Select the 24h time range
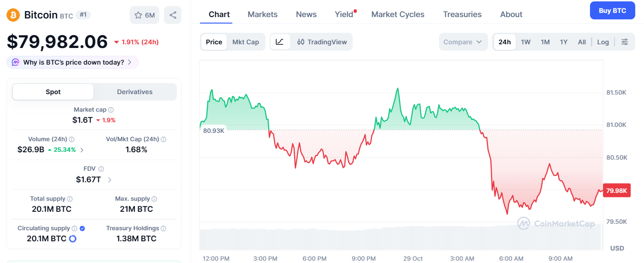Screen dimensions: 644x263 (505, 42)
